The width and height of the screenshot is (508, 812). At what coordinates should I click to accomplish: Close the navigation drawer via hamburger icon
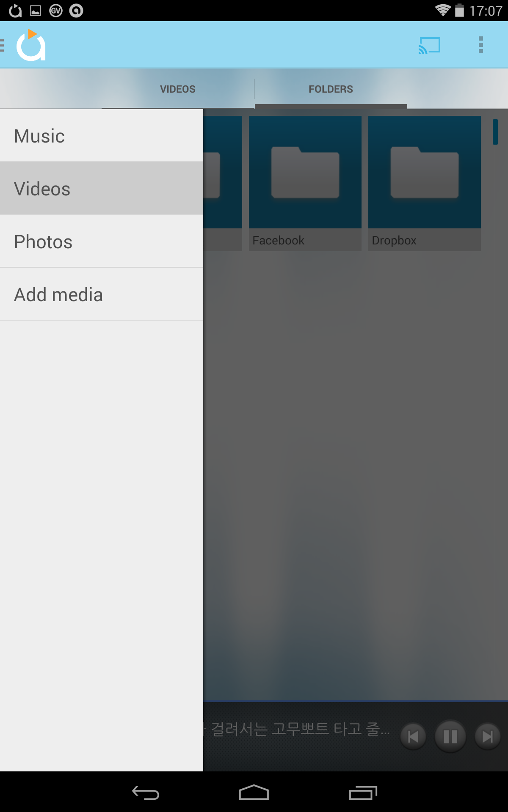(3, 45)
